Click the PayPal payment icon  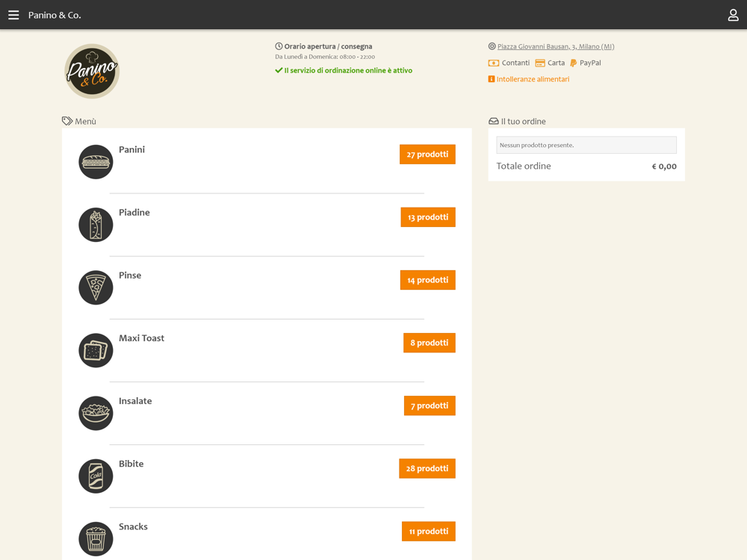coord(573,63)
